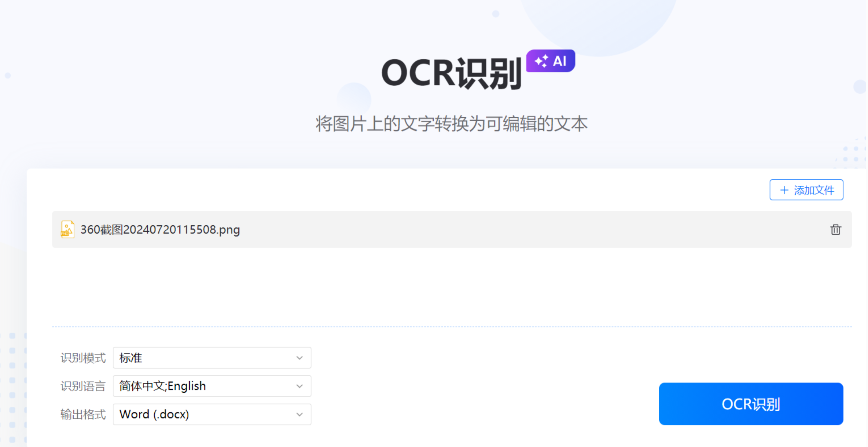Select the file name 360截图20240720115508.png
This screenshot has height=447, width=868.
(160, 230)
